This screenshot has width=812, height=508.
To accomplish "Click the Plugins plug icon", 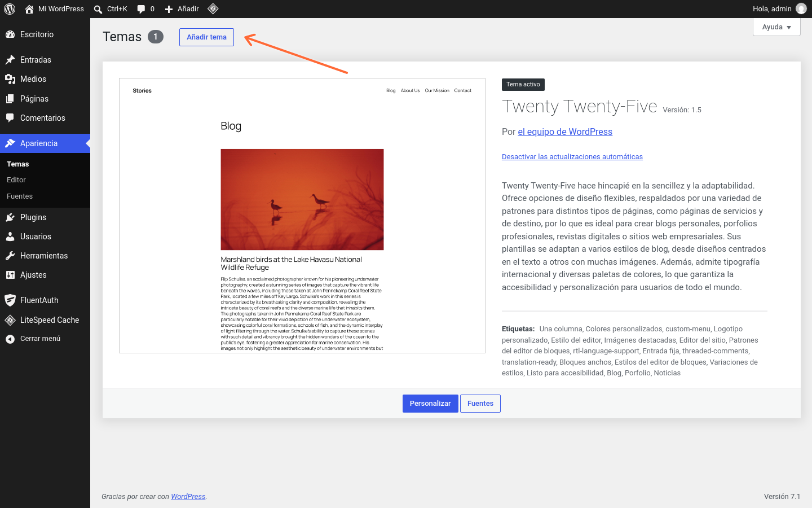I will pyautogui.click(x=10, y=217).
